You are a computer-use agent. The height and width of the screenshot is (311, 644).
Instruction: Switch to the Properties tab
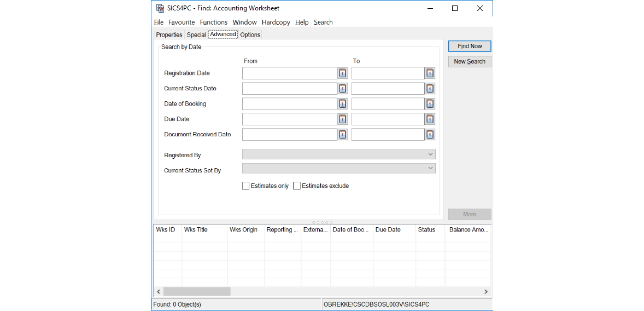(169, 35)
